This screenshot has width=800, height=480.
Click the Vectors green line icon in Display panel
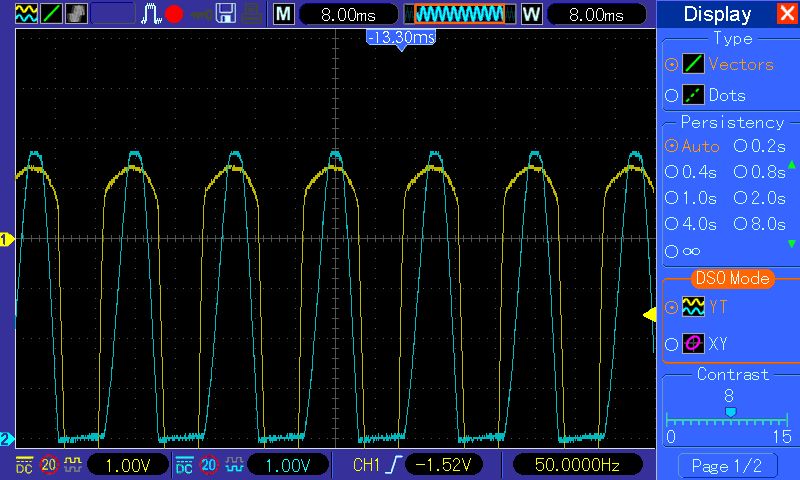coord(693,64)
